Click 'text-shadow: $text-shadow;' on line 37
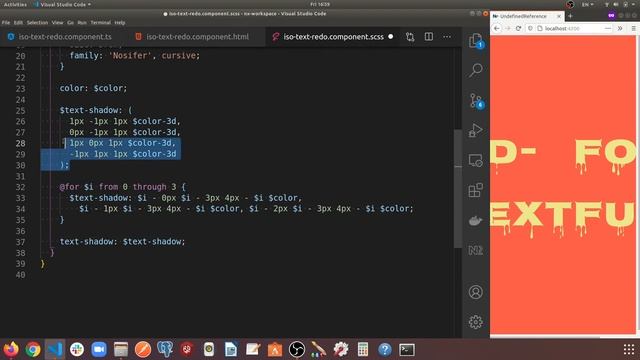640x360 pixels. [x=122, y=242]
